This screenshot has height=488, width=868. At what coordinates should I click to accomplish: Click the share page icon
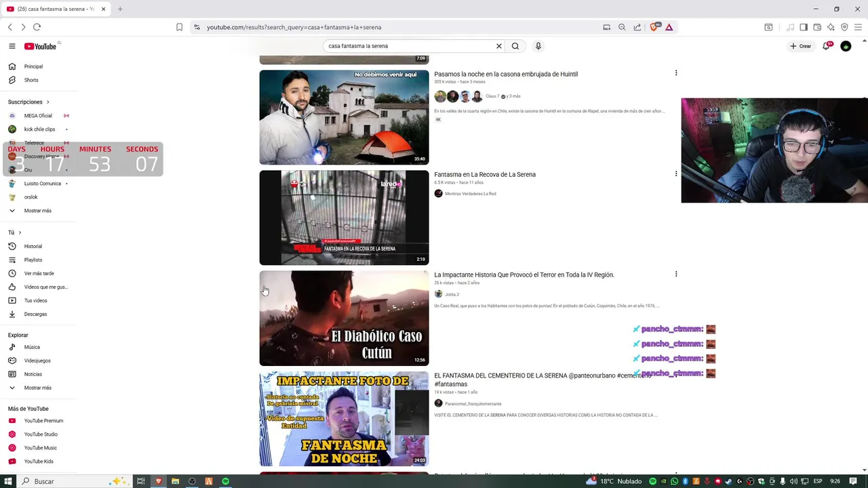(637, 27)
